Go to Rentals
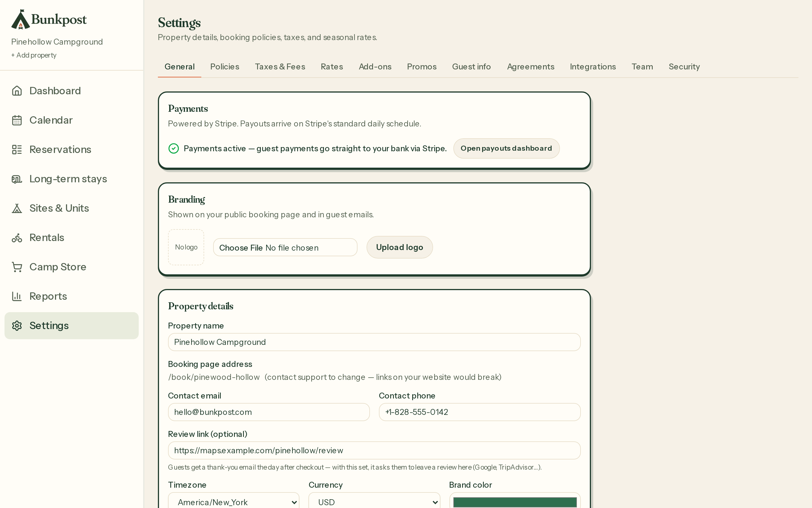Image resolution: width=812 pixels, height=508 pixels. pos(71,238)
